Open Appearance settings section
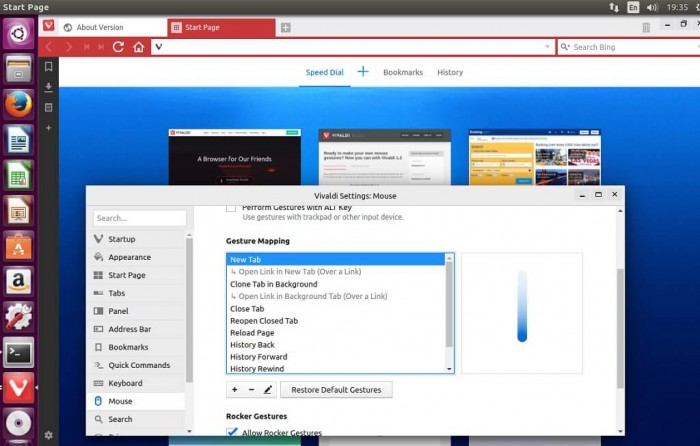 [136, 257]
